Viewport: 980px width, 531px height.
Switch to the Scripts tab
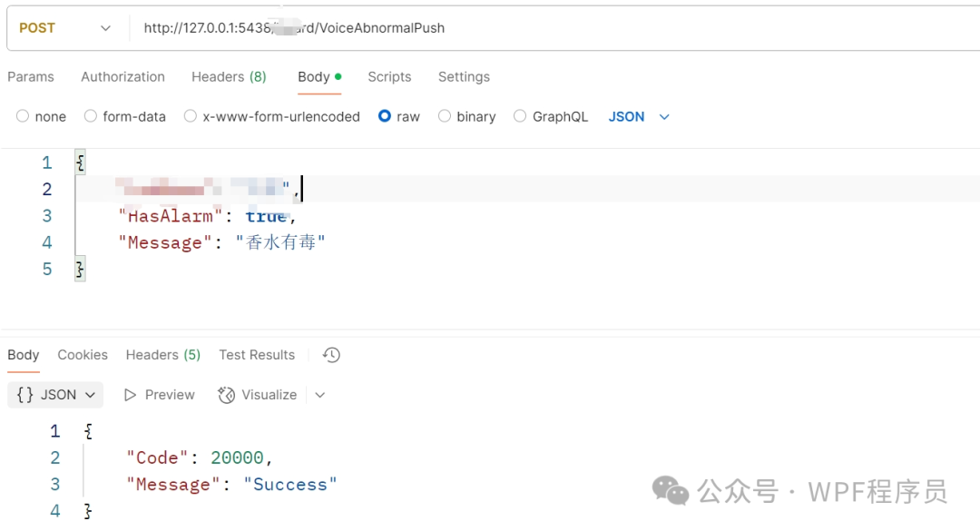(x=389, y=77)
